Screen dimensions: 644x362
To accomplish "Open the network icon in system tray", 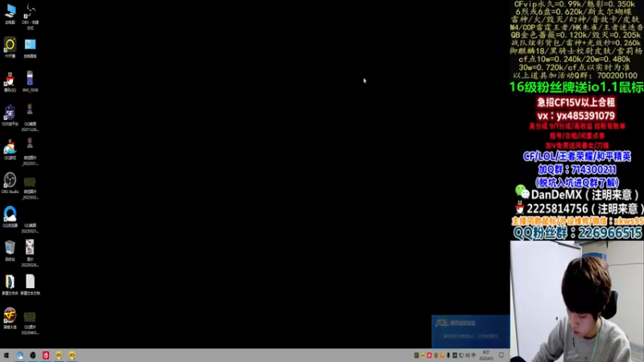I will (x=461, y=356).
